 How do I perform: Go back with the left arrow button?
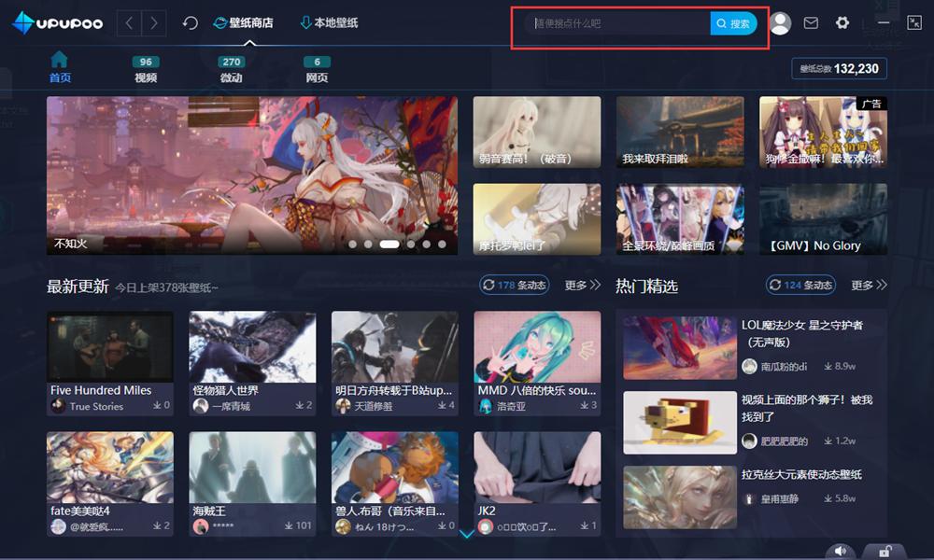[129, 23]
